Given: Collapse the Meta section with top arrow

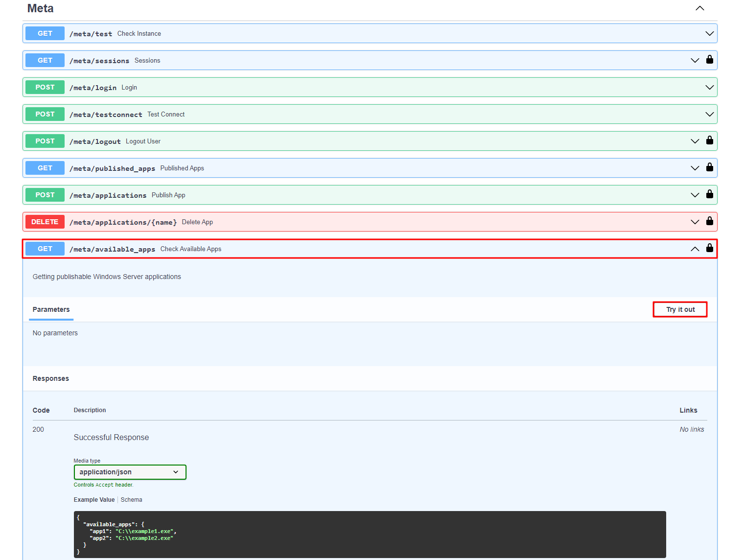Looking at the screenshot, I should tap(699, 8).
